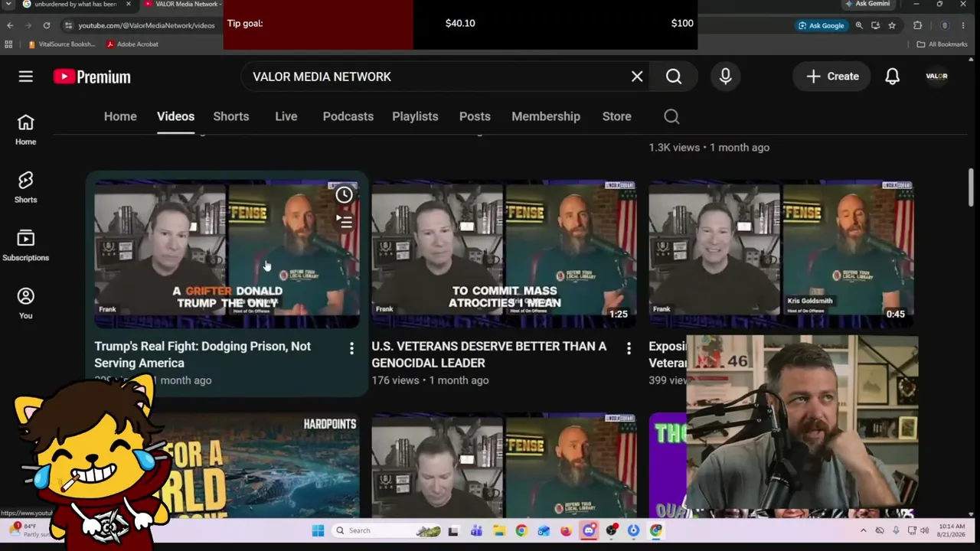Viewport: 980px width, 551px height.
Task: Open Discord from the taskbar
Action: (x=589, y=530)
